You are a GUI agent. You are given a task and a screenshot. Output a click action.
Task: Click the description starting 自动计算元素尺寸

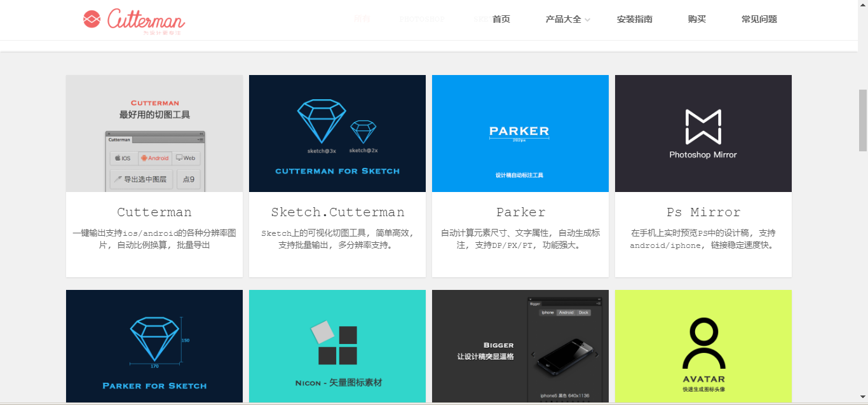click(520, 239)
